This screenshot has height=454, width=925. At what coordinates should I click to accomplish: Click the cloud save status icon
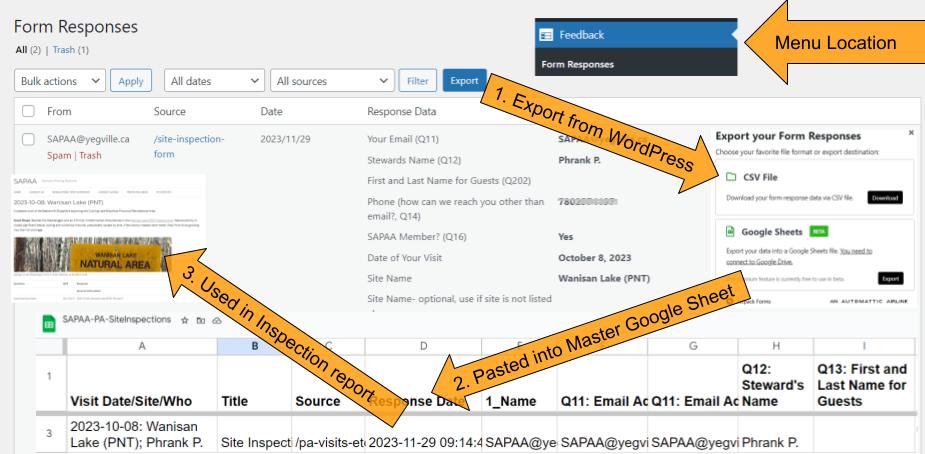217,320
